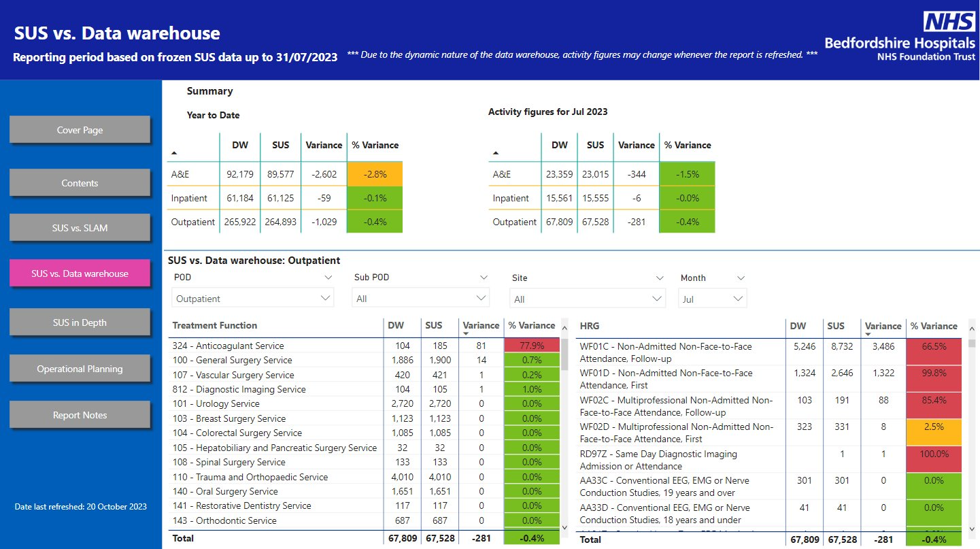Navigate to the Cover Page

click(80, 129)
